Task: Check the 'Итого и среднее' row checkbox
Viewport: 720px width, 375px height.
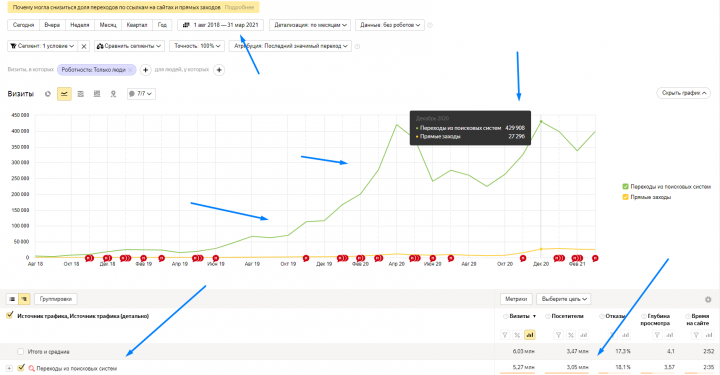Action: (x=20, y=352)
